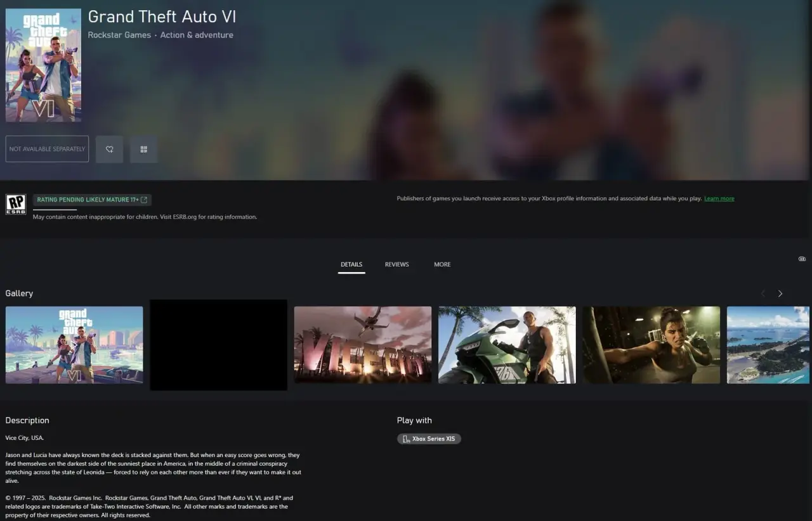The height and width of the screenshot is (521, 812).
Task: Follow the Rockstar Games publisher link
Action: tap(119, 35)
